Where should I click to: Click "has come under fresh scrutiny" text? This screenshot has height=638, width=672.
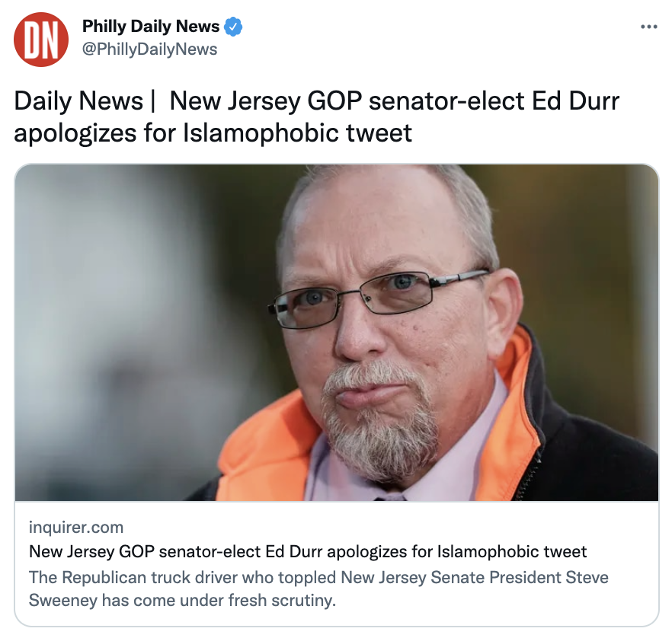[219, 601]
